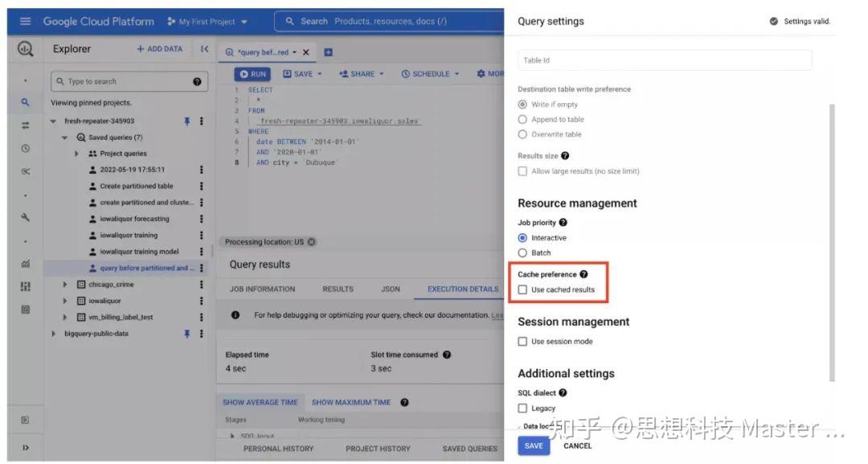868x464 pixels.
Task: Click the BigQuery logo icon
Action: coord(25,49)
